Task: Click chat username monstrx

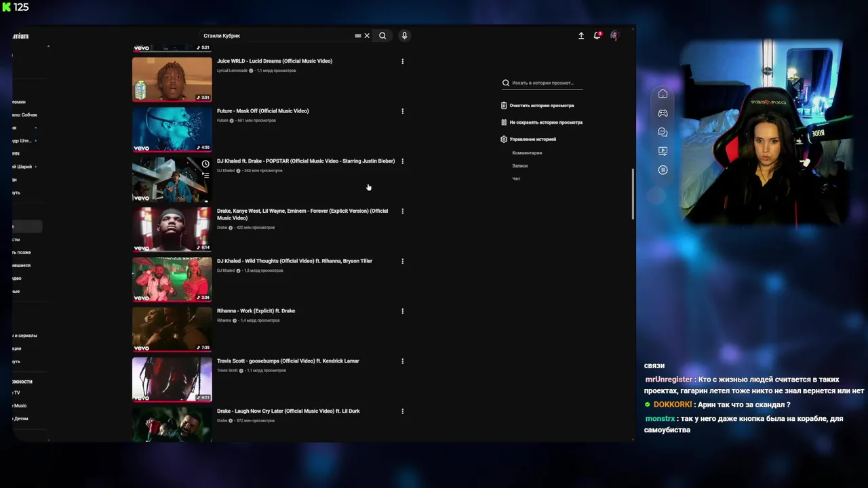Action: tap(660, 419)
